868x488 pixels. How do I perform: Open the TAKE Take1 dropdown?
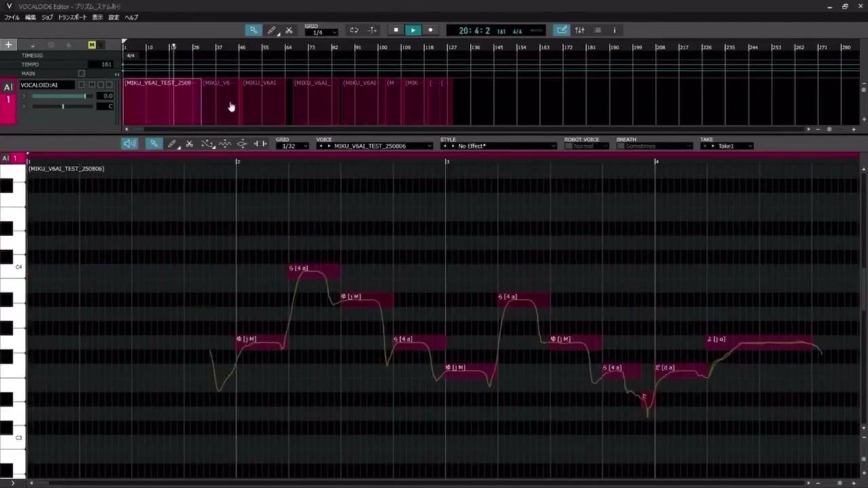[x=727, y=146]
